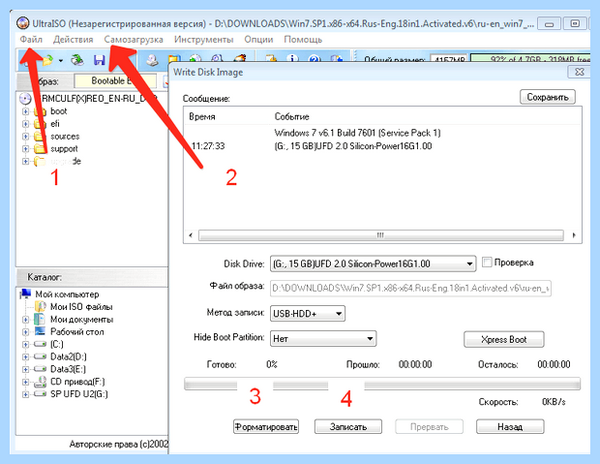The width and height of the screenshot is (600, 464).
Task: Open the Действия menu
Action: point(73,39)
